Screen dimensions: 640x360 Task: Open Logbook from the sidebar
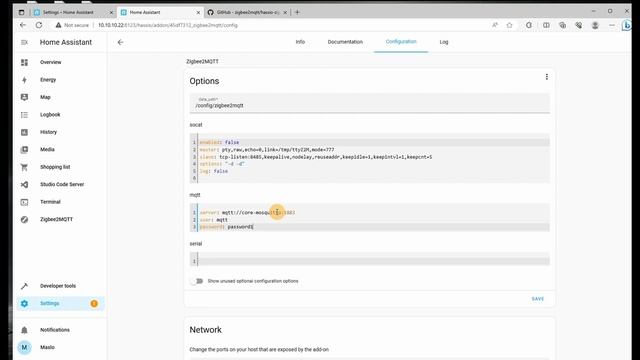(50, 115)
